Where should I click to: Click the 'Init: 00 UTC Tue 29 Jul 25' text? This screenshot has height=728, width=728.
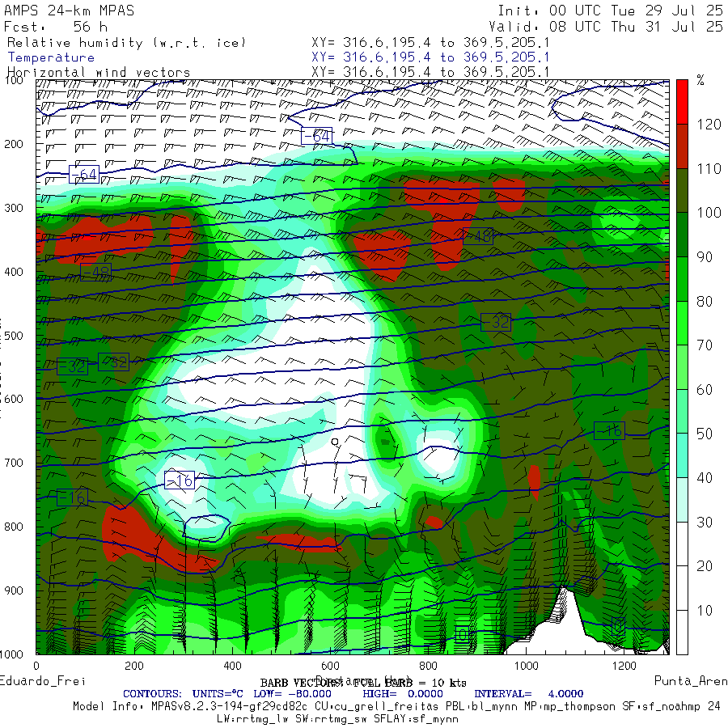coord(610,11)
